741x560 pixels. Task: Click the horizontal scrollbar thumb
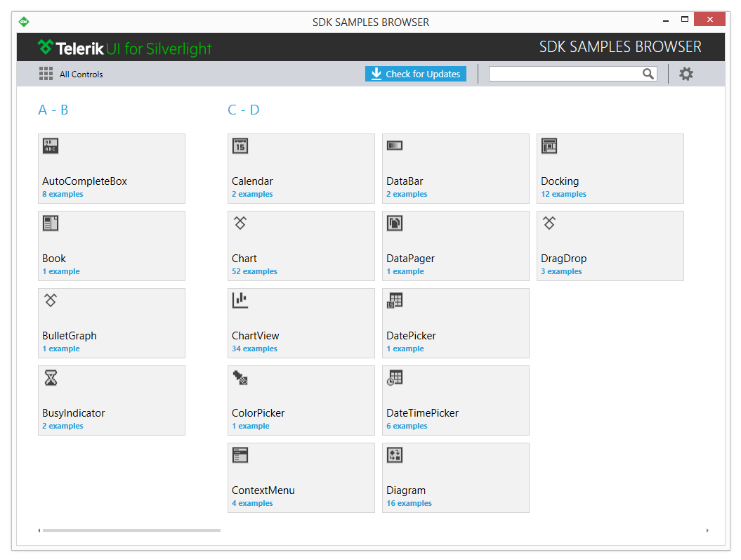coord(131,530)
